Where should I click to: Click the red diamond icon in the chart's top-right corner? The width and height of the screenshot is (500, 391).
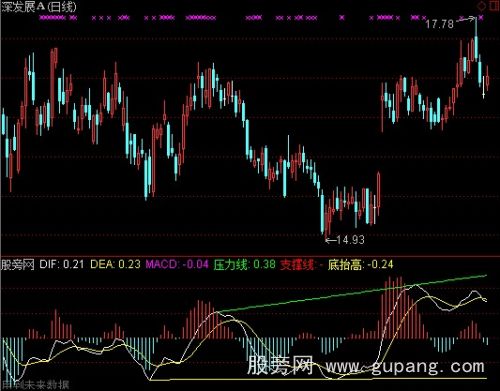[x=482, y=6]
